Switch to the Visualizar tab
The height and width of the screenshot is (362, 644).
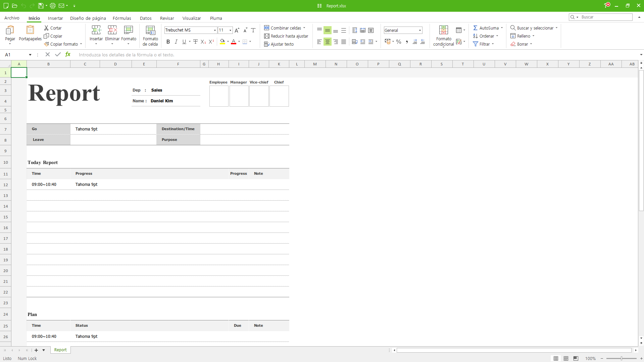coord(192,18)
